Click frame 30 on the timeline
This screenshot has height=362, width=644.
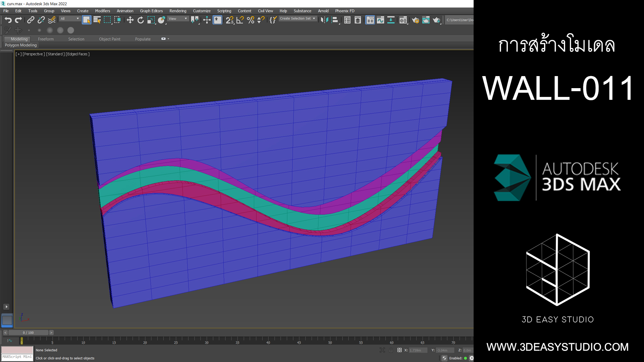coord(207,340)
